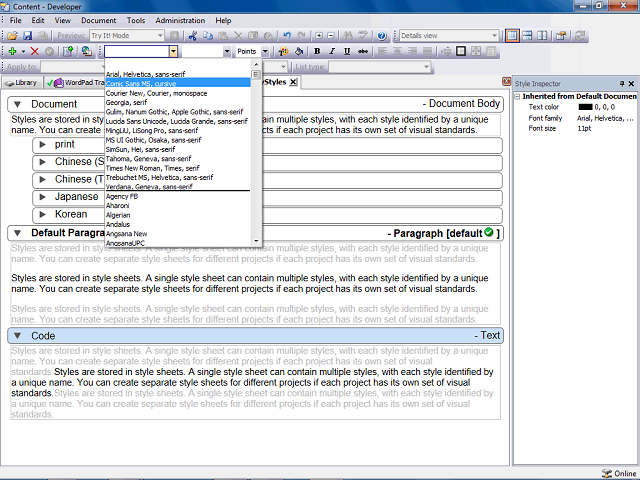Click the Copy icon in toolbar
640x480 pixels.
(208, 36)
